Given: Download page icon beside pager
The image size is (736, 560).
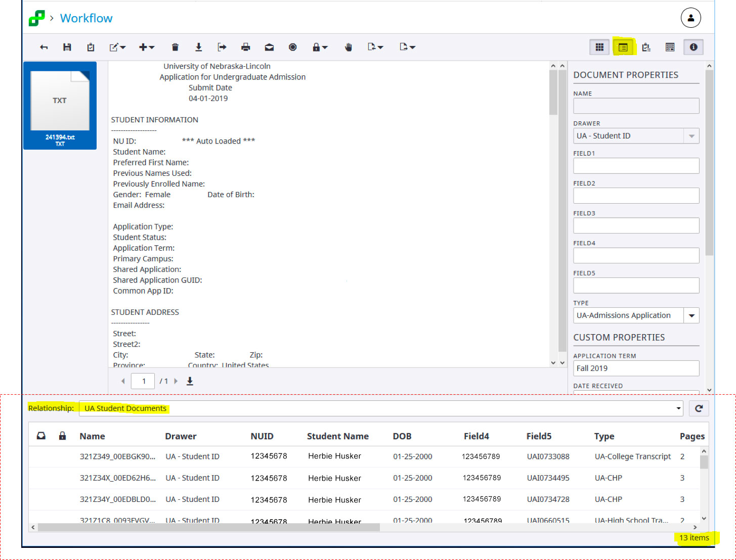Looking at the screenshot, I should coord(190,381).
